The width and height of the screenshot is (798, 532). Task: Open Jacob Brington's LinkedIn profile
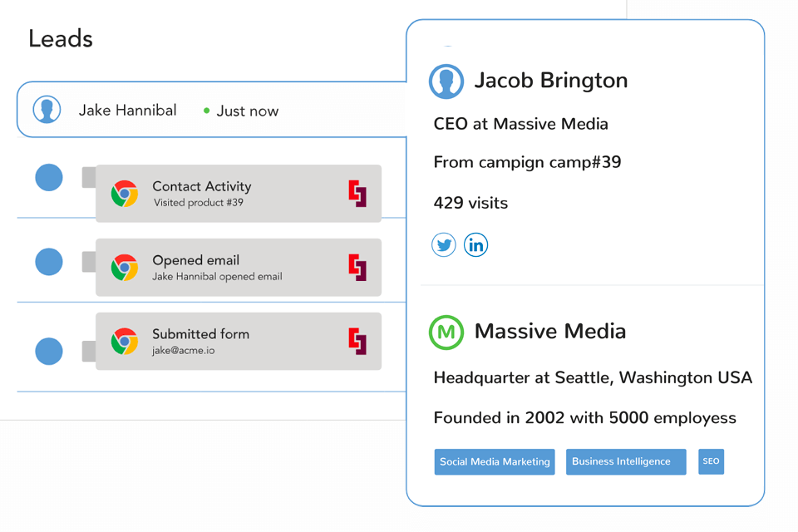(x=476, y=245)
